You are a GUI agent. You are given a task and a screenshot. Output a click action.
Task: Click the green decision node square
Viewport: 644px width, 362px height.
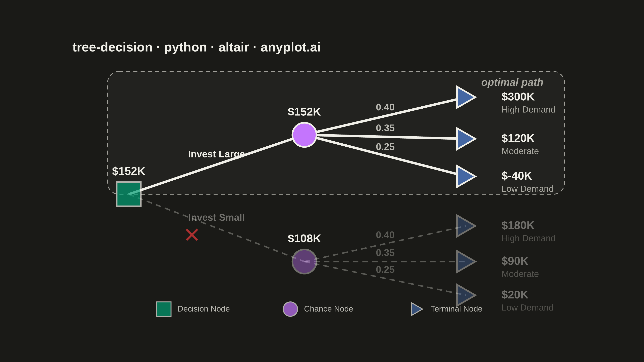point(129,194)
